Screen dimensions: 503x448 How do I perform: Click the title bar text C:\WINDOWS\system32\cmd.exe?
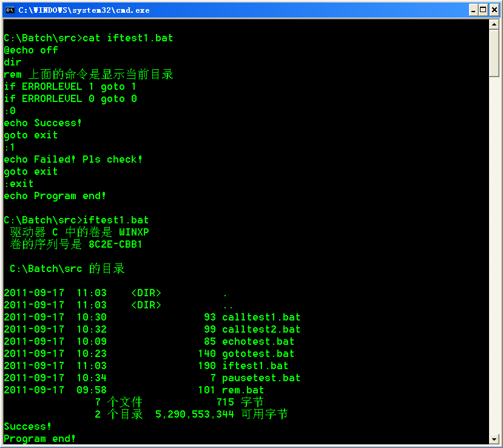point(84,10)
